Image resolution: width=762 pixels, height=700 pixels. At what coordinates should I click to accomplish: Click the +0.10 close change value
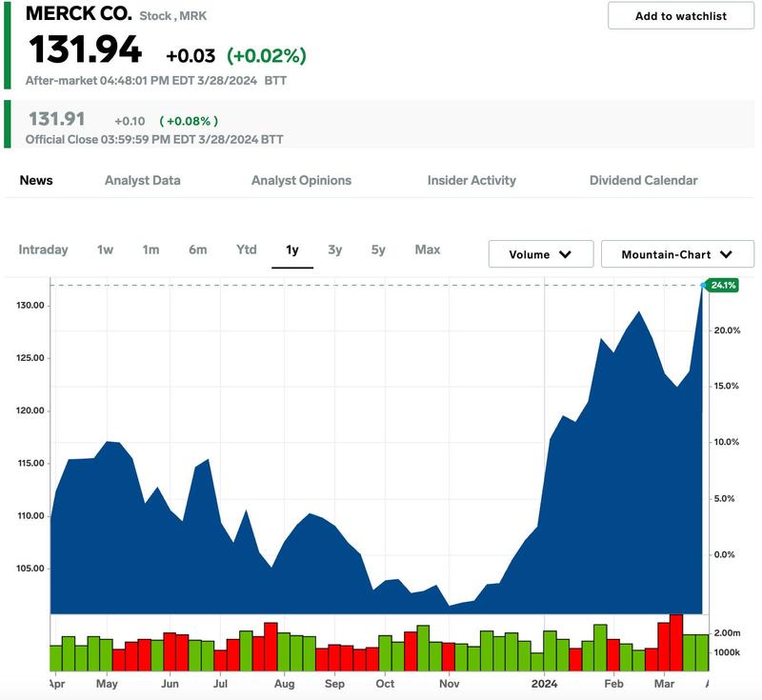(x=130, y=121)
